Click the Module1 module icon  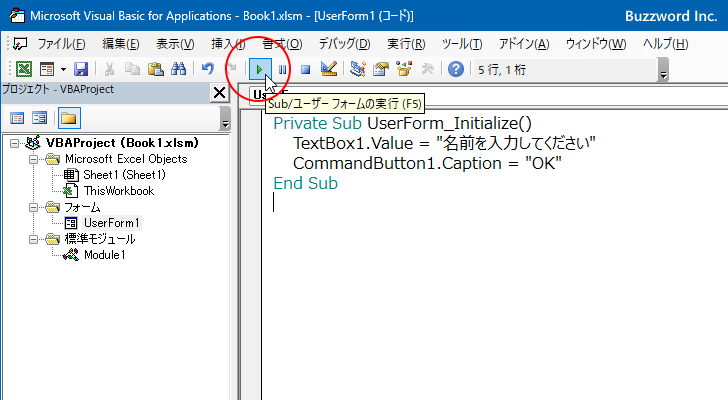(71, 255)
